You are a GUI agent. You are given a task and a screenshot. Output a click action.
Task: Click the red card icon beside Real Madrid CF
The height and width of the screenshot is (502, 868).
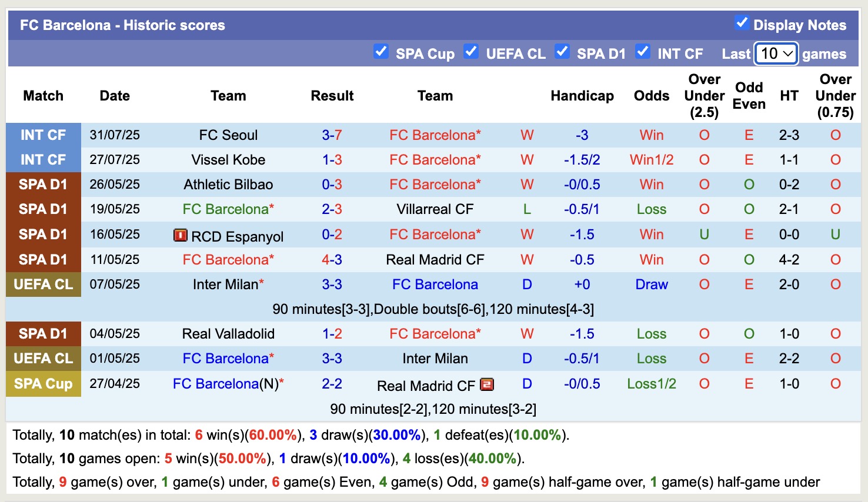(x=487, y=384)
